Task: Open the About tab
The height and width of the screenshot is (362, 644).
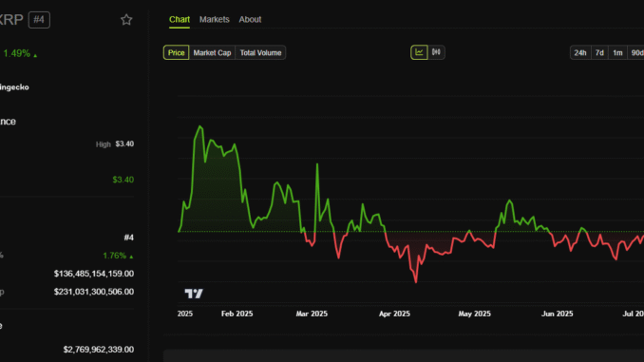Action: pos(250,19)
